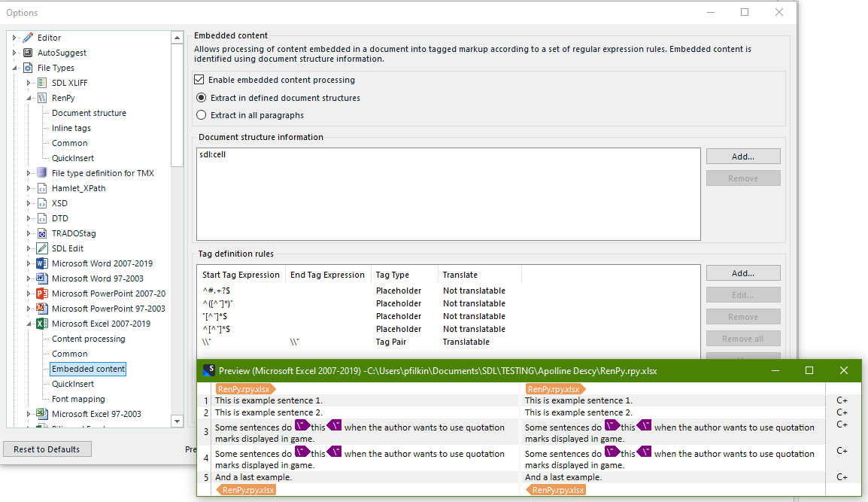This screenshot has width=868, height=502.
Task: Toggle Enable embedded content processing checkbox
Action: [x=199, y=80]
